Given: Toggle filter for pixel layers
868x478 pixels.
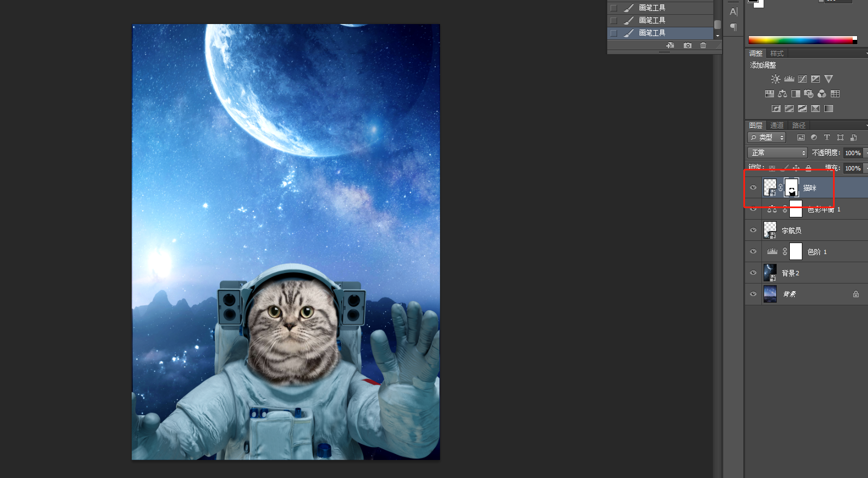Looking at the screenshot, I should [801, 138].
